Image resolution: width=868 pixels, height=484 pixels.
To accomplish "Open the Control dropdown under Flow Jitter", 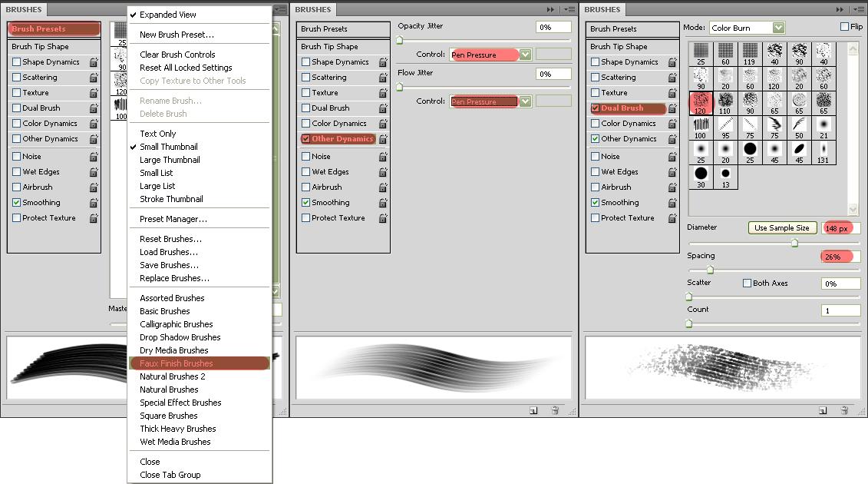I will (x=525, y=101).
